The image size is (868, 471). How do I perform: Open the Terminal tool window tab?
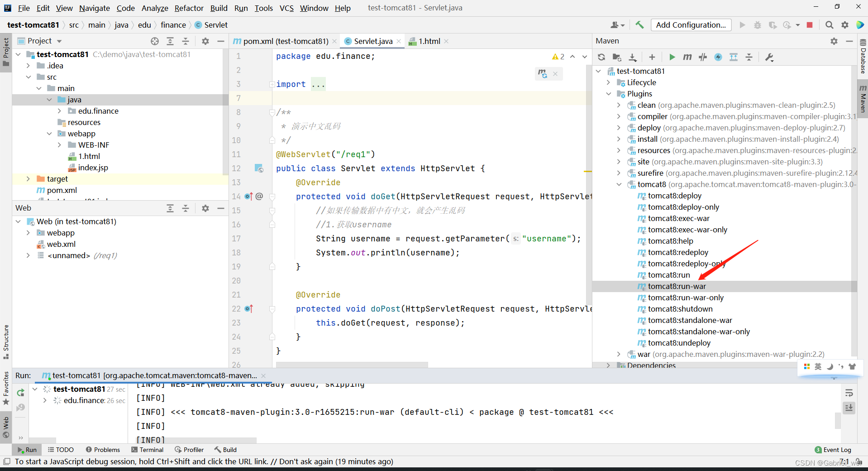[x=147, y=450]
